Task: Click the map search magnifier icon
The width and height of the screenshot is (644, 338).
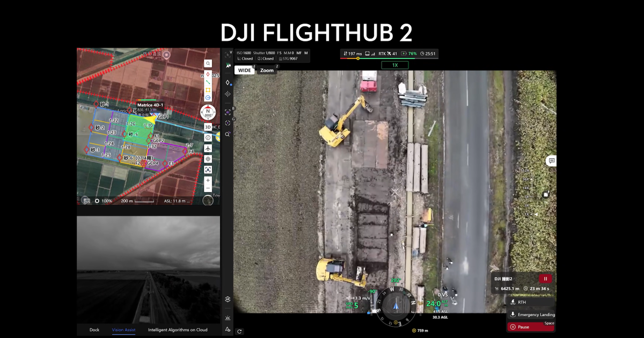Action: click(208, 63)
